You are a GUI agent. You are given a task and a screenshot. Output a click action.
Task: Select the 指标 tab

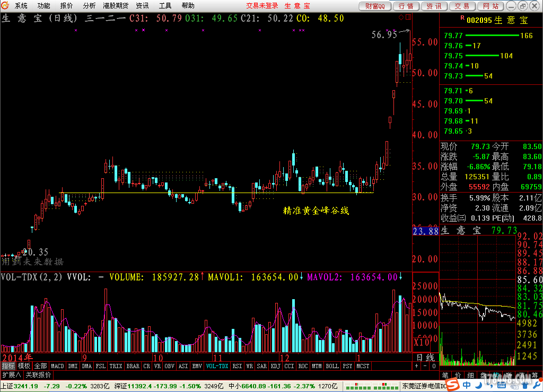point(8,366)
